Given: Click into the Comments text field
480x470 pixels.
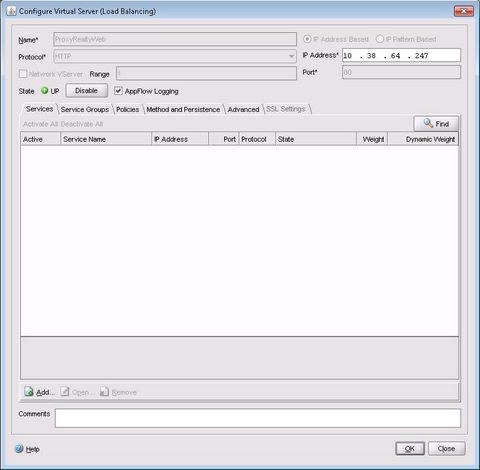Looking at the screenshot, I should point(258,418).
